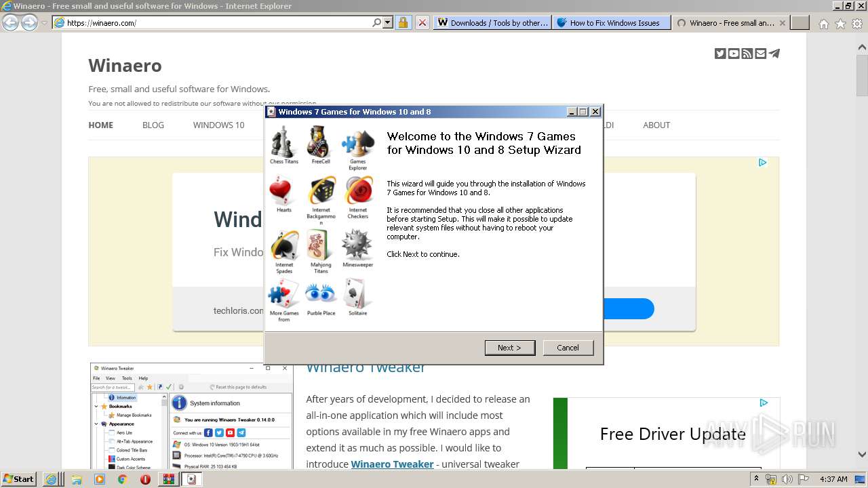Open the Windows Start menu
Screen dimensions: 868x488
click(x=19, y=479)
